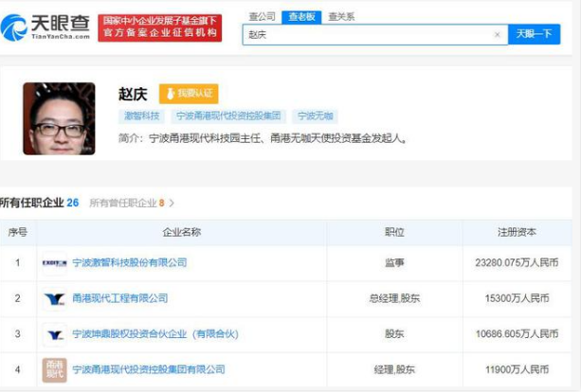Switch to the 查关系 tab
This screenshot has height=392, width=581.
tap(341, 17)
